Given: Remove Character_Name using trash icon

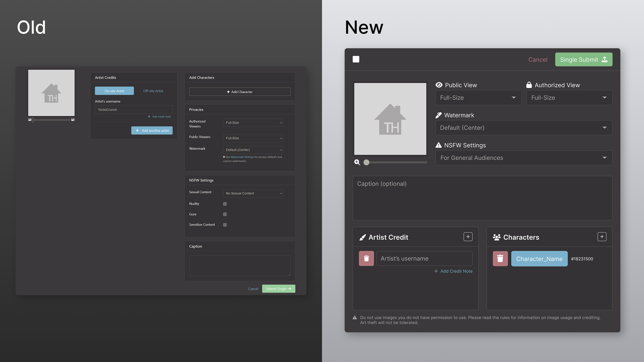Looking at the screenshot, I should (x=500, y=258).
